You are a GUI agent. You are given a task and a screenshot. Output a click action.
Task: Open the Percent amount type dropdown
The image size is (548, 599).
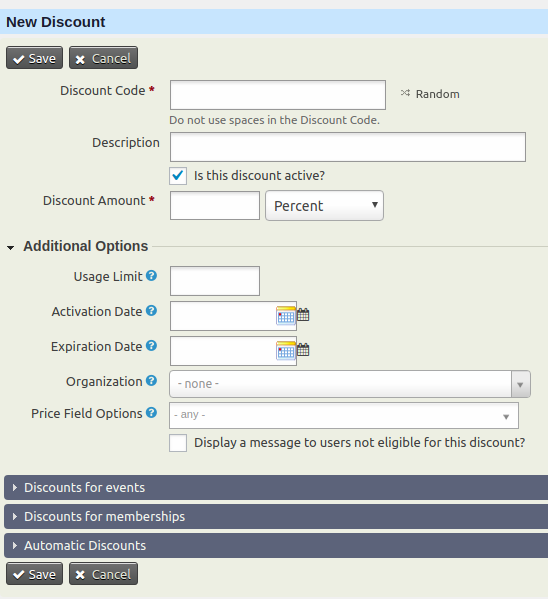(324, 206)
